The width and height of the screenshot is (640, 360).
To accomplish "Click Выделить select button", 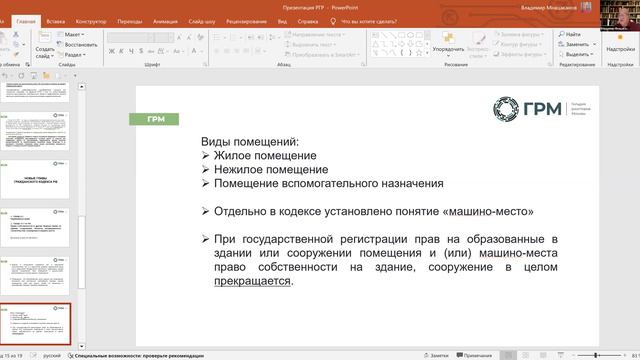I will click(576, 54).
